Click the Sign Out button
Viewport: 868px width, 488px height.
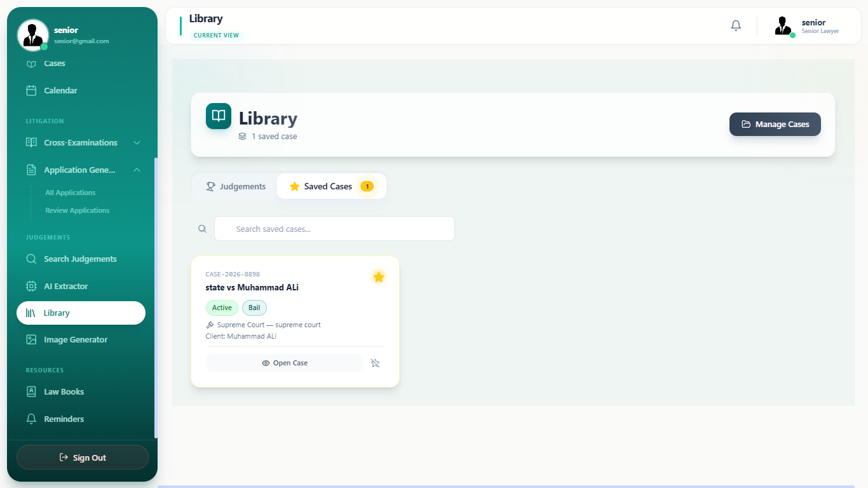[83, 457]
